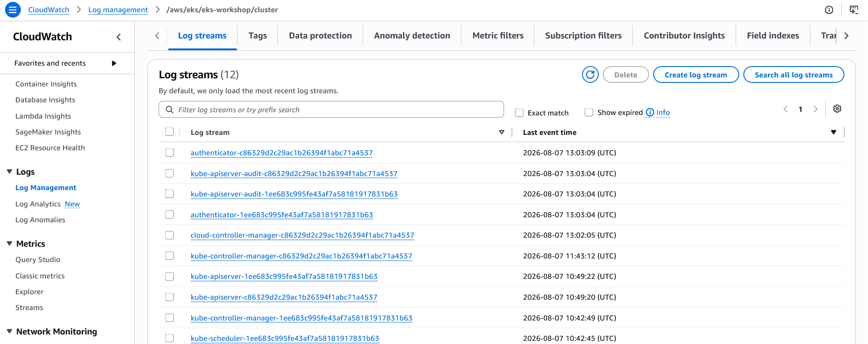Go to next page of log streams
Viewport: 868px width, 344px height.
(815, 109)
